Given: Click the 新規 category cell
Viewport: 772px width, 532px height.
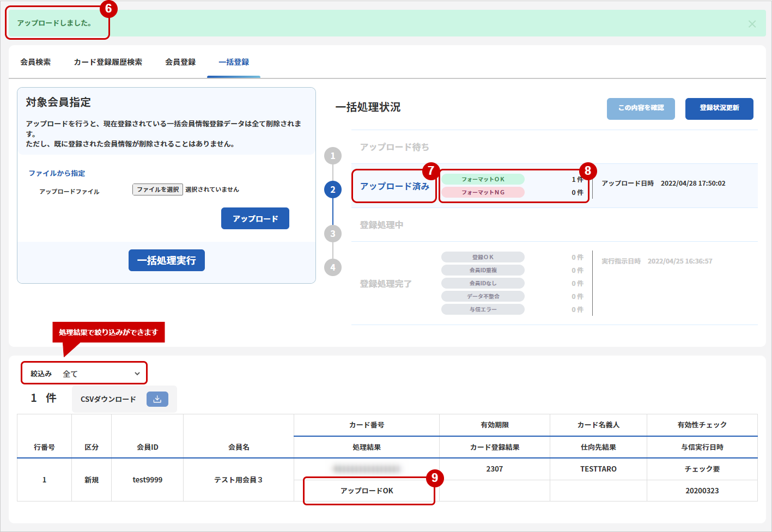Looking at the screenshot, I should point(92,480).
